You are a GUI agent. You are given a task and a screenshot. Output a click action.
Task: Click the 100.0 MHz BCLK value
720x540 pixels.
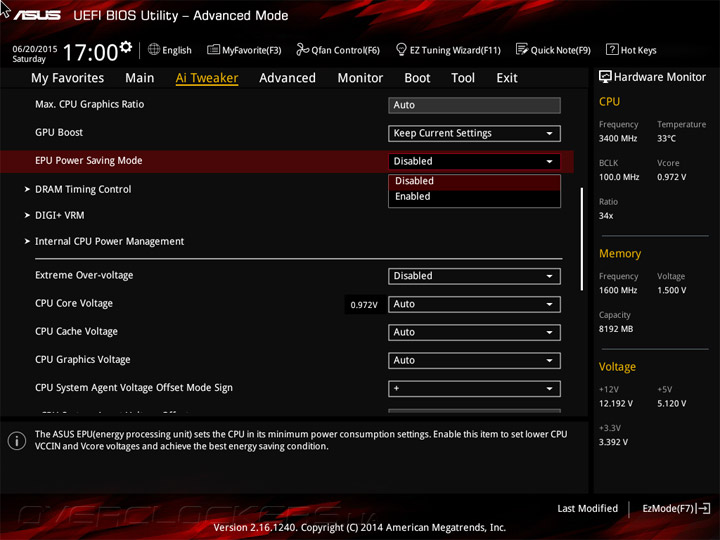pyautogui.click(x=619, y=177)
